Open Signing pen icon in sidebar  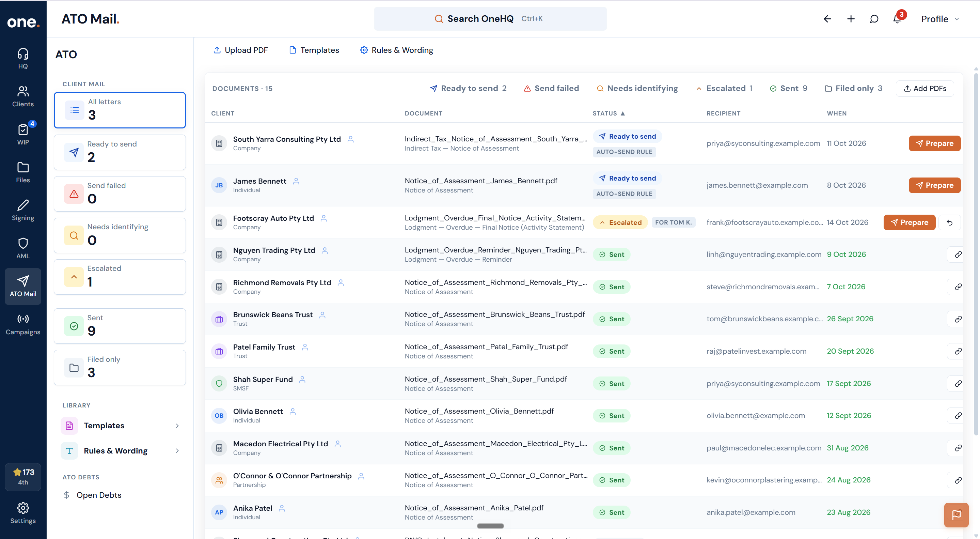pos(23,210)
